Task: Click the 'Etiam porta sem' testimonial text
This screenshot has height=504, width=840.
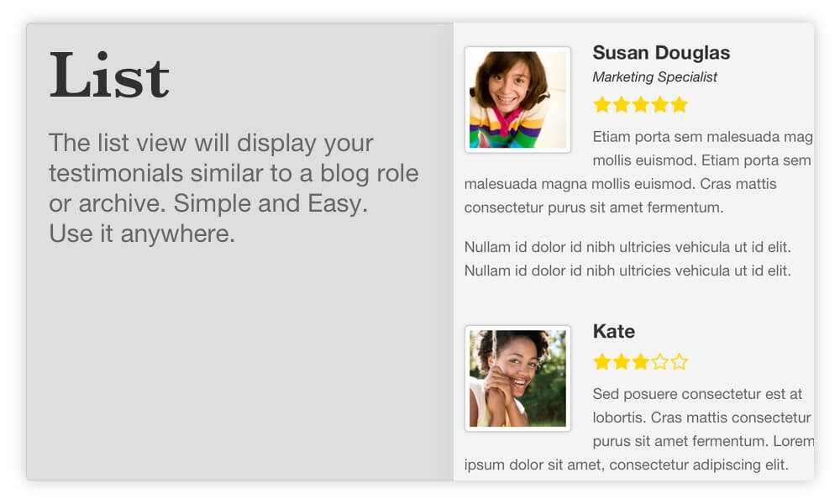Action: pos(638,172)
